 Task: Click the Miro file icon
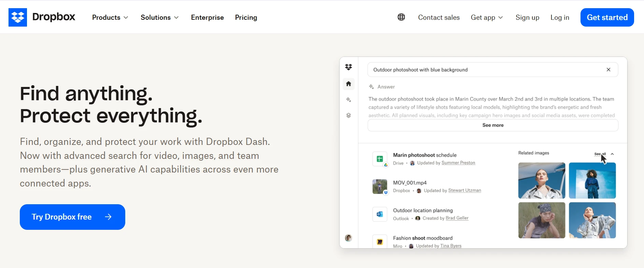pyautogui.click(x=380, y=242)
